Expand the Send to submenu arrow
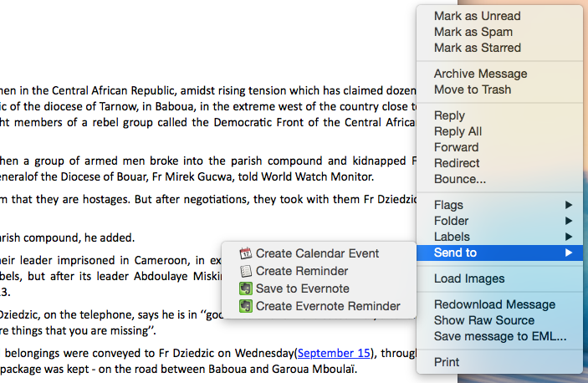Image resolution: width=588 pixels, height=383 pixels. 569,253
